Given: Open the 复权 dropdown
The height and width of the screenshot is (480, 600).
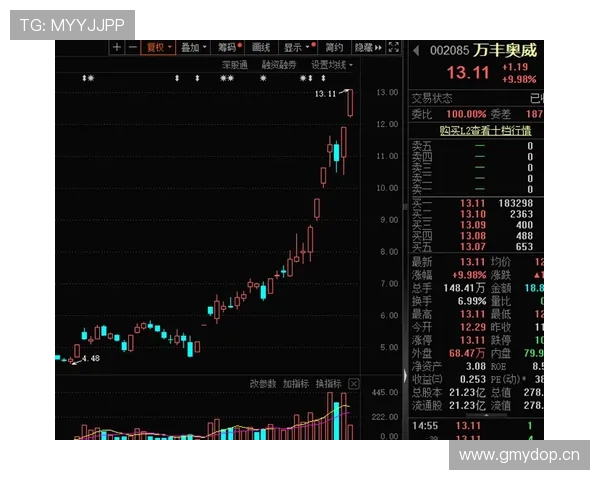Looking at the screenshot, I should [x=158, y=47].
